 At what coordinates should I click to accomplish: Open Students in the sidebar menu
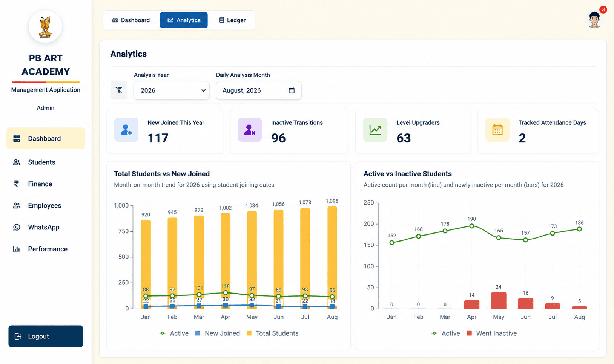(x=46, y=162)
